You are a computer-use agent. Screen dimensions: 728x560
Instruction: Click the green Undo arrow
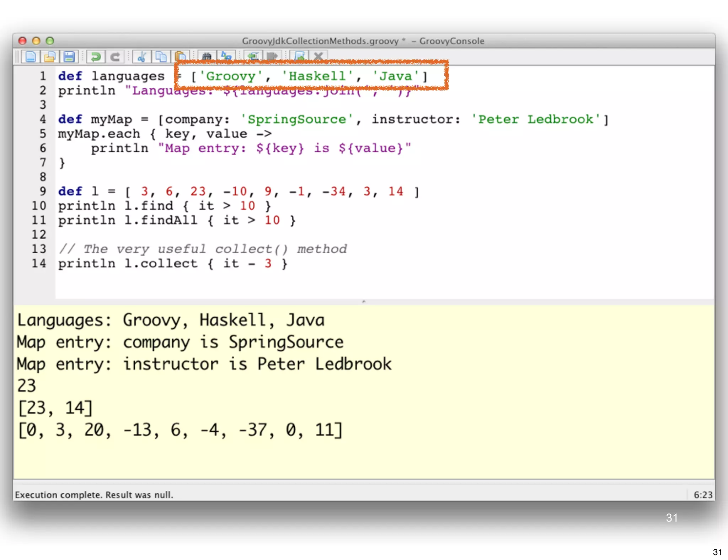tap(95, 56)
